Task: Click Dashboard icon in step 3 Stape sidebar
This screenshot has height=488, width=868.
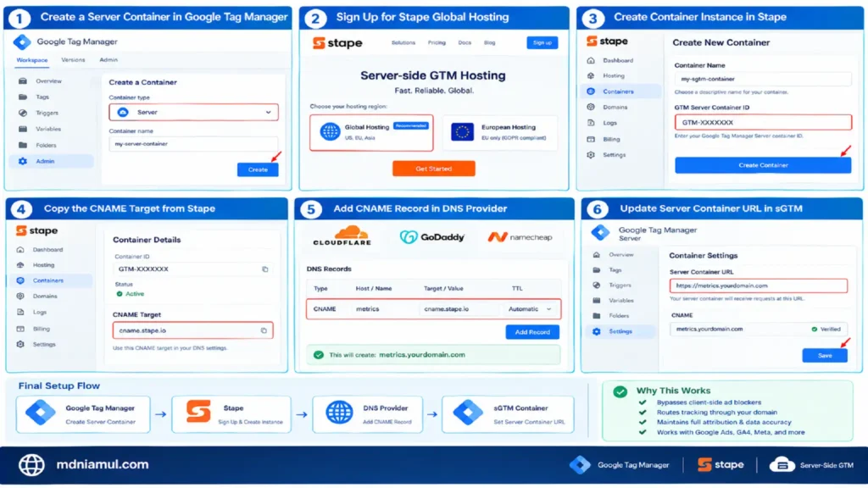Action: click(591, 60)
